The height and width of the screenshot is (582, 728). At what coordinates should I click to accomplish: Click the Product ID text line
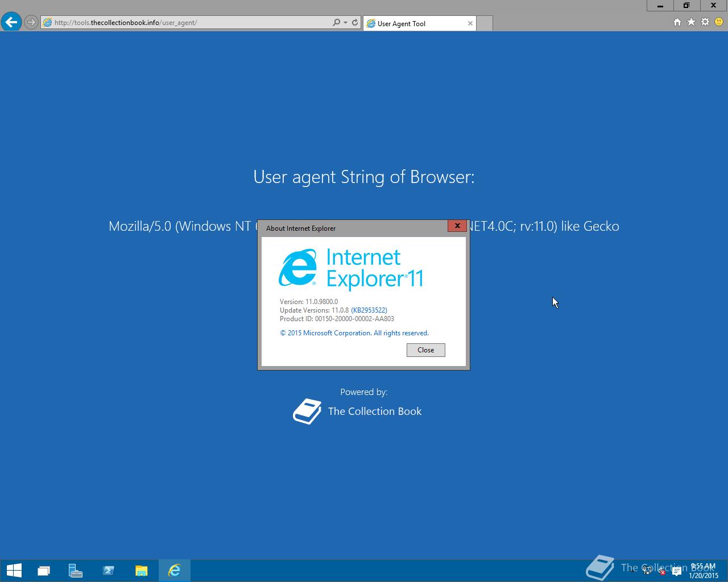[x=337, y=319]
